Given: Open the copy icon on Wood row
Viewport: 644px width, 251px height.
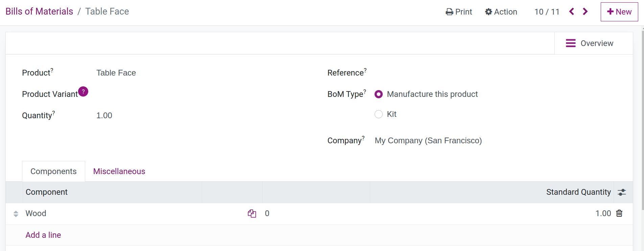Looking at the screenshot, I should coord(252,213).
